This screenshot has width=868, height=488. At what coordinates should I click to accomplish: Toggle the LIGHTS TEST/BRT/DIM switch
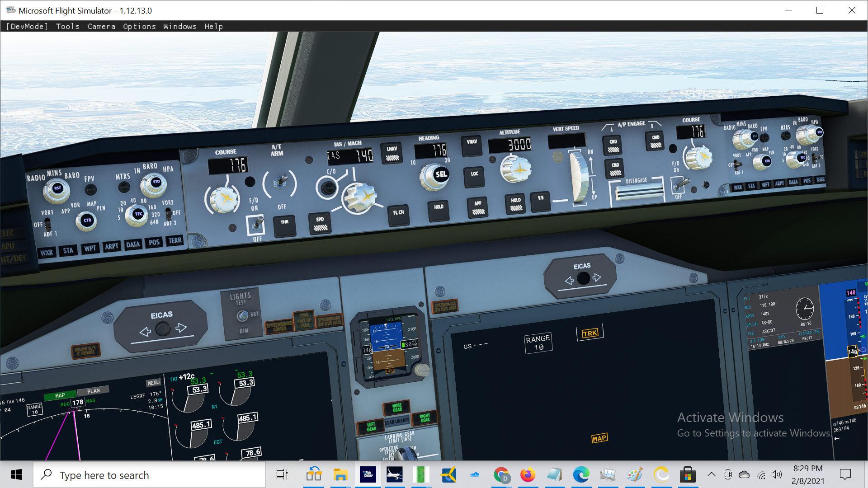click(242, 315)
